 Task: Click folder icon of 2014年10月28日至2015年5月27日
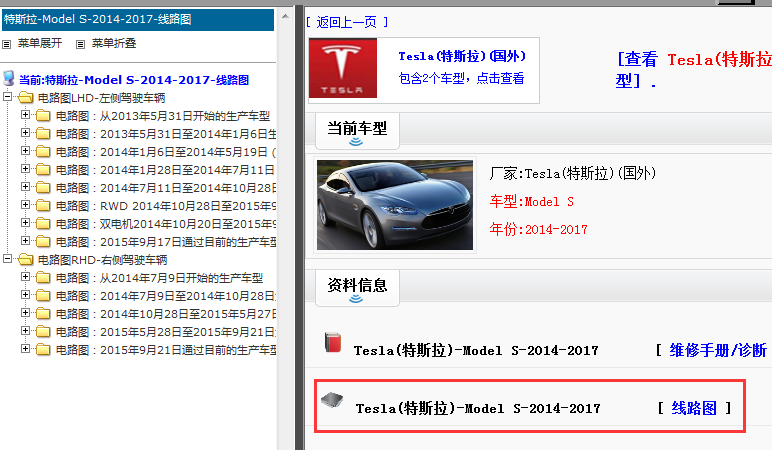pos(43,314)
